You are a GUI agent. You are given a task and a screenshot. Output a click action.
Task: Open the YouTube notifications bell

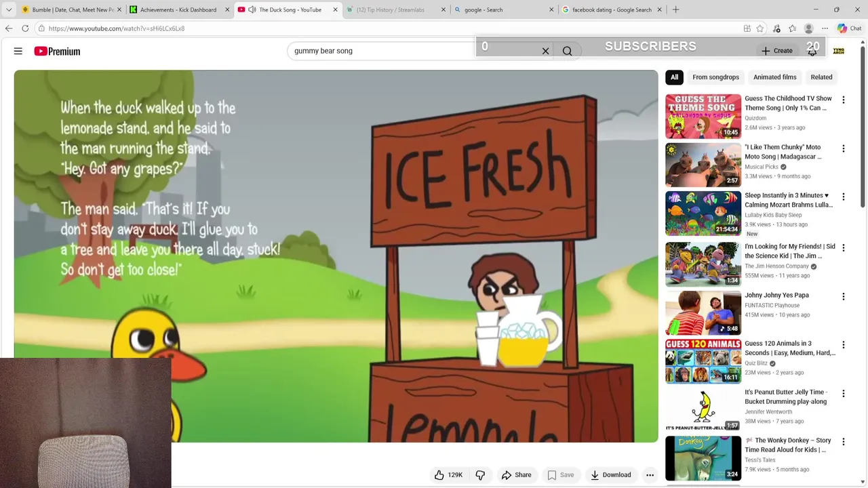pos(812,51)
